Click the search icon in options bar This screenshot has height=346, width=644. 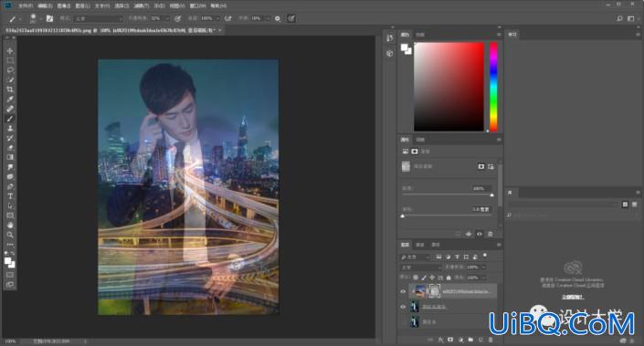pos(619,18)
